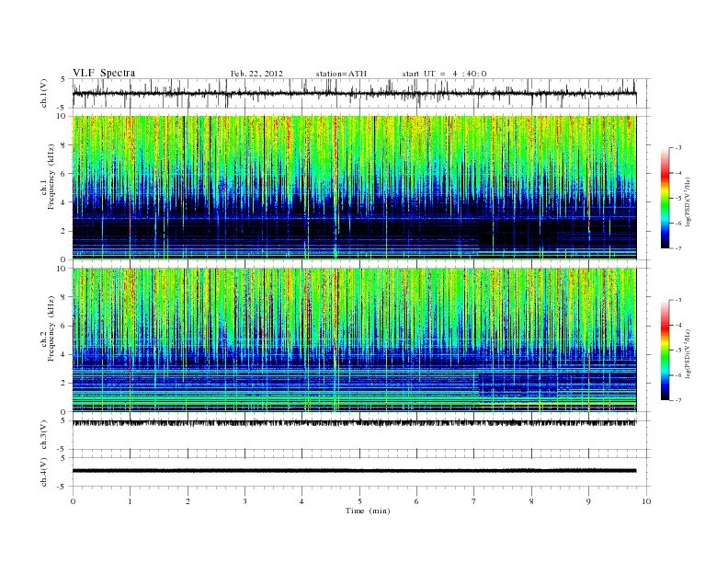Click the "9" tick on the time axis

(x=588, y=501)
